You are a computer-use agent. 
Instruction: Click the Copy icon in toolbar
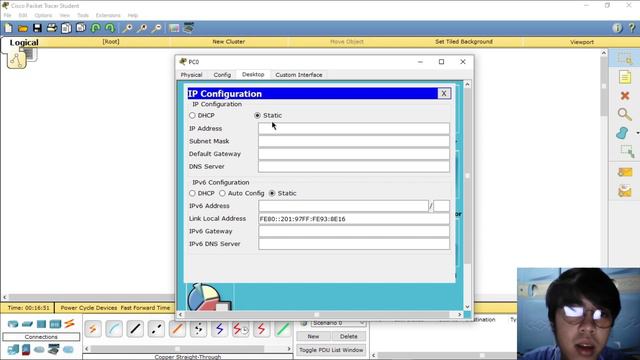66,28
